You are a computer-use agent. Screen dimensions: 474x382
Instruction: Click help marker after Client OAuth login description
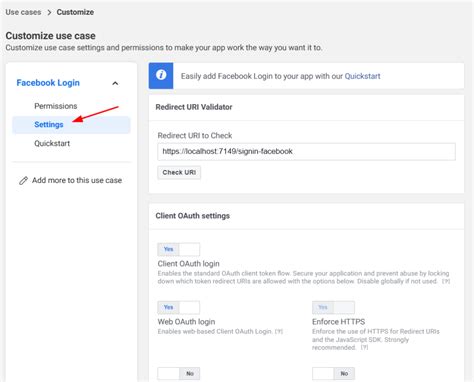[x=446, y=281]
